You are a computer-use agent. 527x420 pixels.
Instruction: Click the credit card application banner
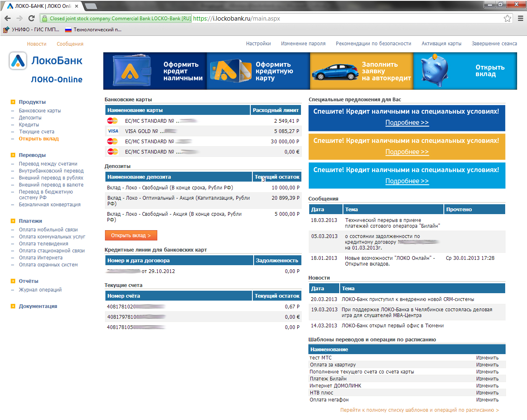(258, 71)
